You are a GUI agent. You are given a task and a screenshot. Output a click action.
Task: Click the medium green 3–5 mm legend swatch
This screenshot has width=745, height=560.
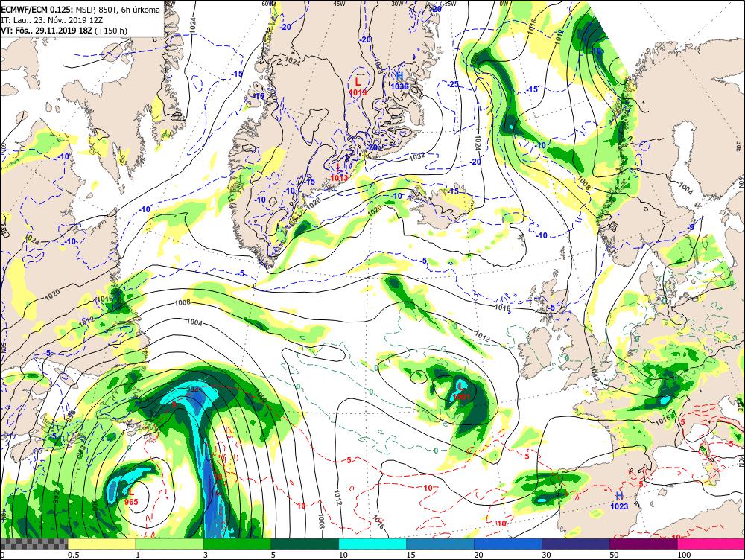pyautogui.click(x=237, y=544)
